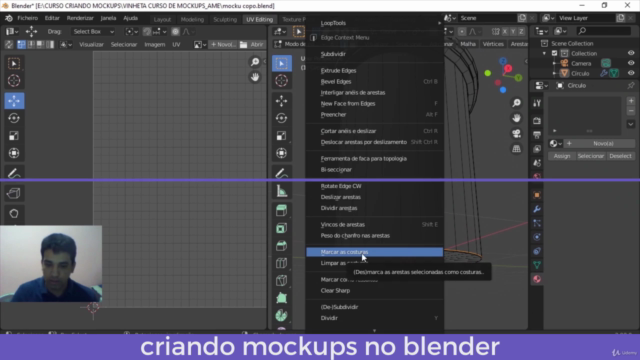Image resolution: width=640 pixels, height=360 pixels.
Task: Open the Modifier properties wrench tab
Action: [537, 209]
